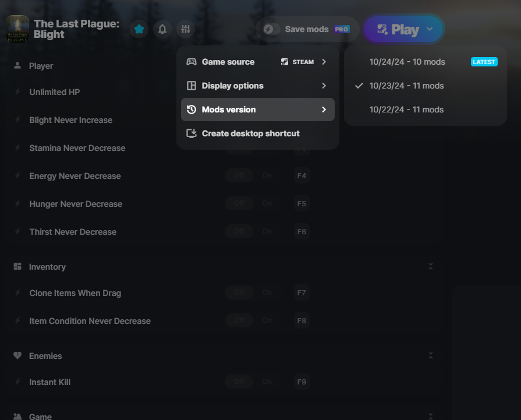Image resolution: width=521 pixels, height=420 pixels.
Task: Turn On Energy Never Decrease
Action: (x=267, y=175)
